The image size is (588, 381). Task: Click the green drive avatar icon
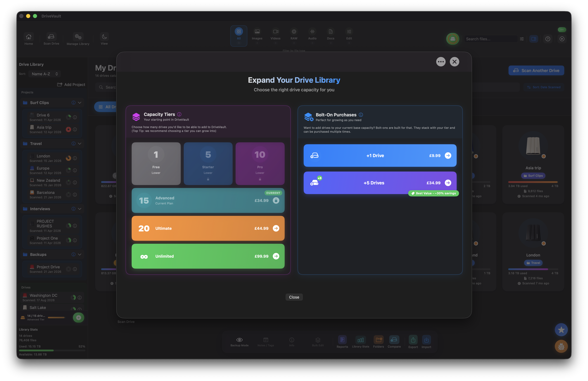point(453,39)
